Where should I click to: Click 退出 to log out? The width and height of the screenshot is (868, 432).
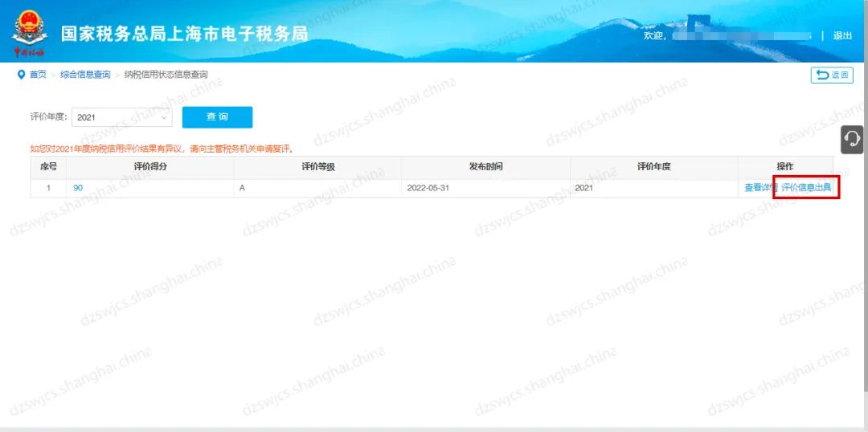pyautogui.click(x=842, y=35)
